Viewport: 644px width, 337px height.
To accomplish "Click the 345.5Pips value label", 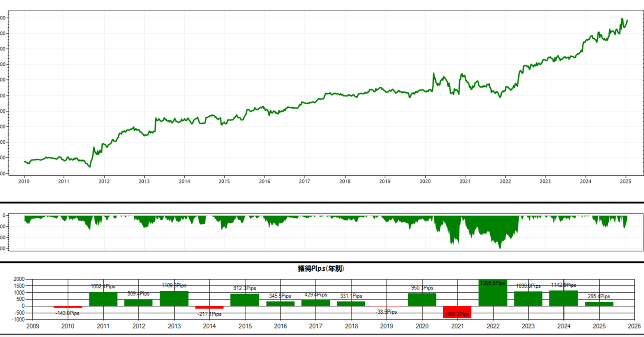I will [x=280, y=296].
